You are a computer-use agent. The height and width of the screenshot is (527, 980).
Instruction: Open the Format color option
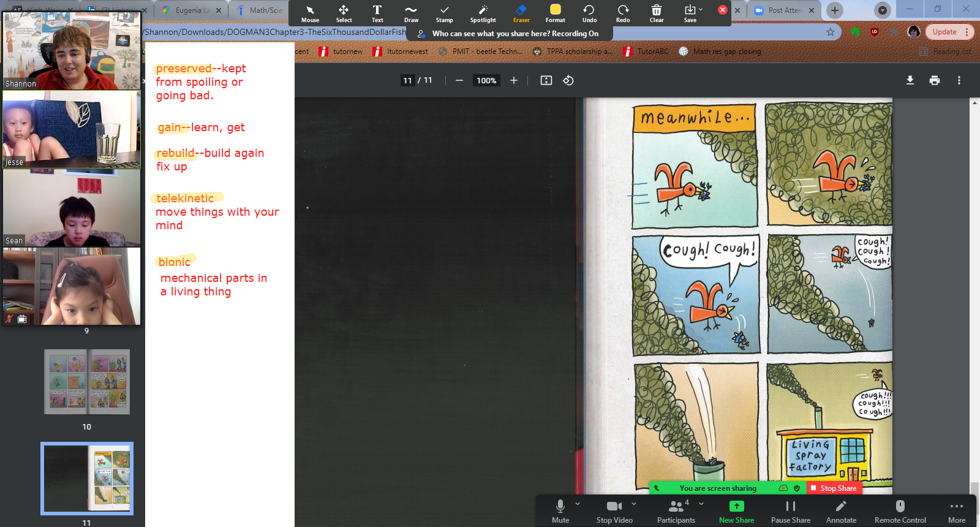click(x=556, y=13)
